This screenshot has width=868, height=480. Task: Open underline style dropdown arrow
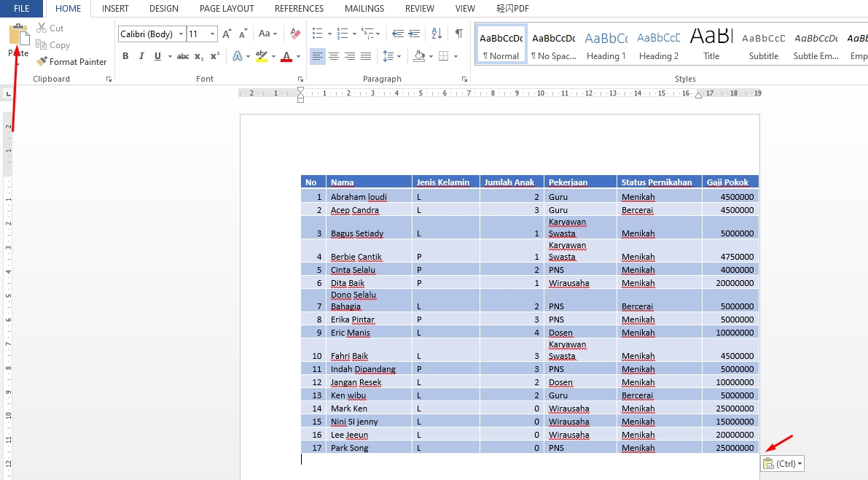click(169, 57)
